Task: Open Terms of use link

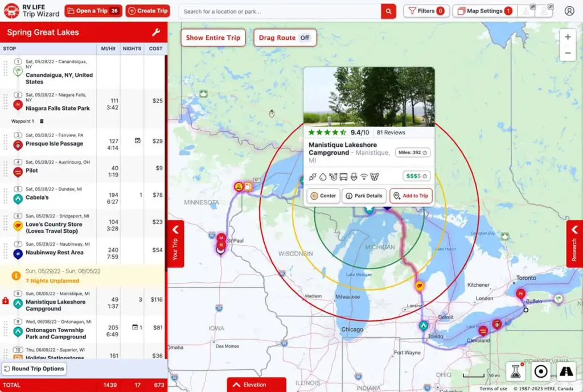Action: pos(494,389)
